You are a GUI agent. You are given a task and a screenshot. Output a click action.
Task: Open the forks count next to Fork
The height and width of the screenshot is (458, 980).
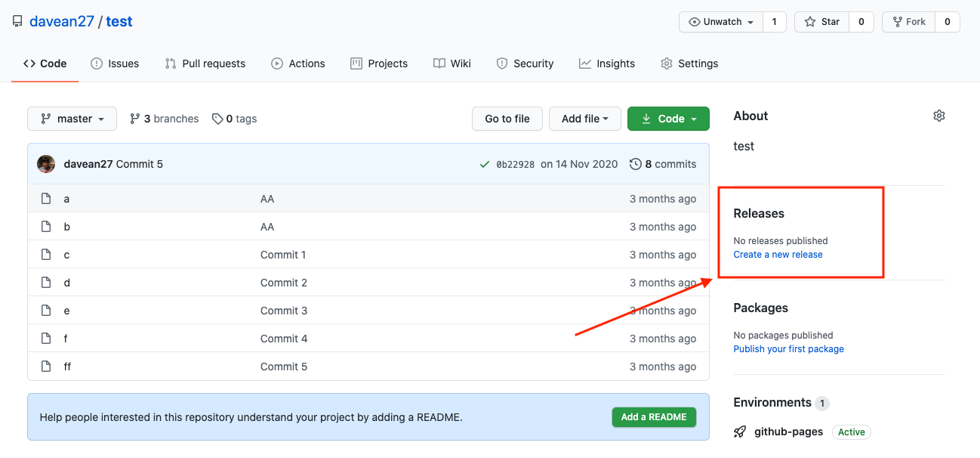948,22
